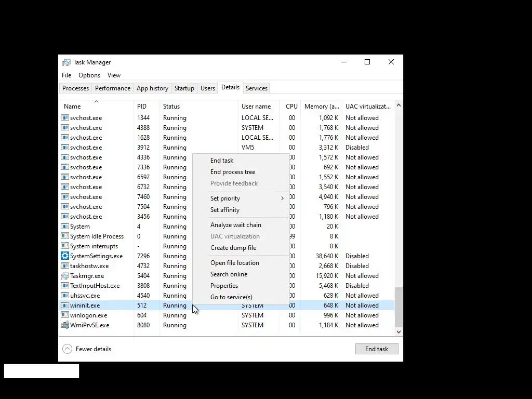Click the System Idle Process icon
The width and height of the screenshot is (532, 399).
[65, 236]
